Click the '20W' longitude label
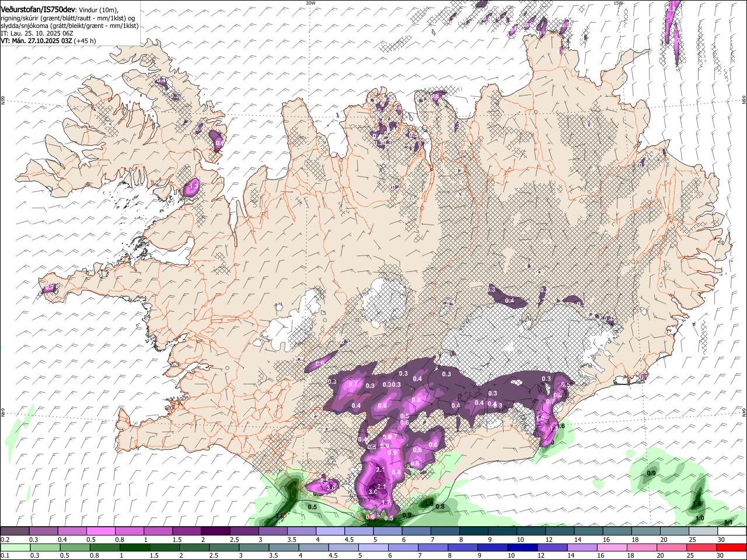The width and height of the screenshot is (747, 560). pyautogui.click(x=310, y=3)
